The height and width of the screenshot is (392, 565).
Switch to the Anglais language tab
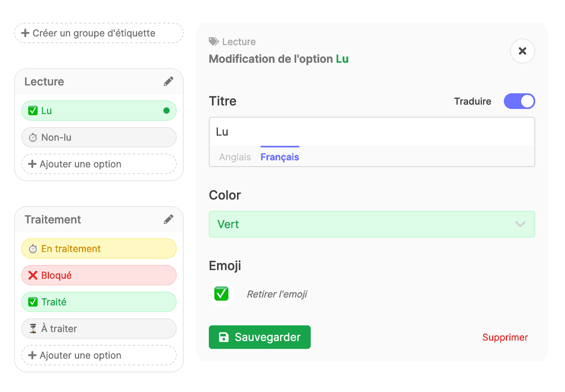click(235, 157)
